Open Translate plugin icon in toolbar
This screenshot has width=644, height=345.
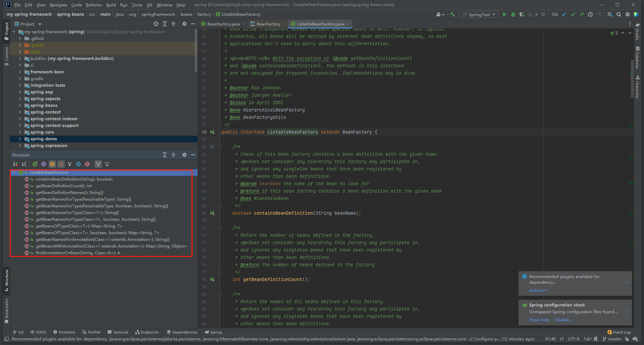(x=610, y=14)
